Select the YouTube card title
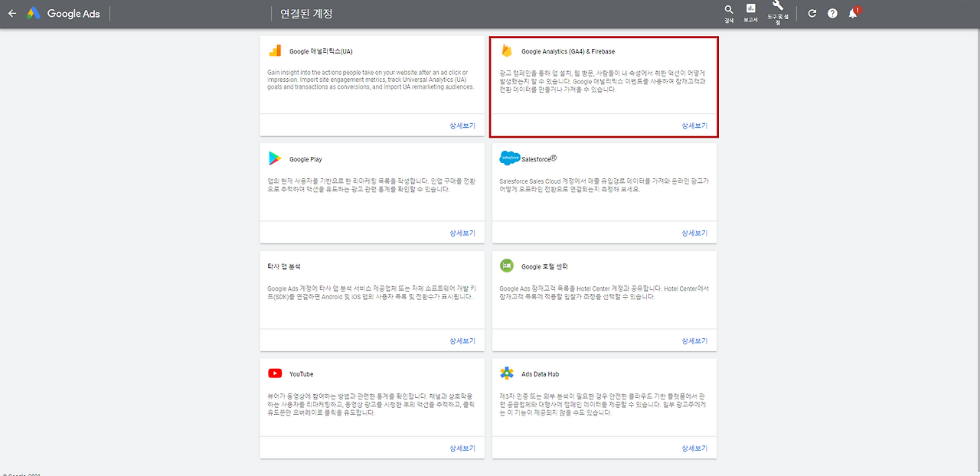The height and width of the screenshot is (476, 980). point(301,374)
